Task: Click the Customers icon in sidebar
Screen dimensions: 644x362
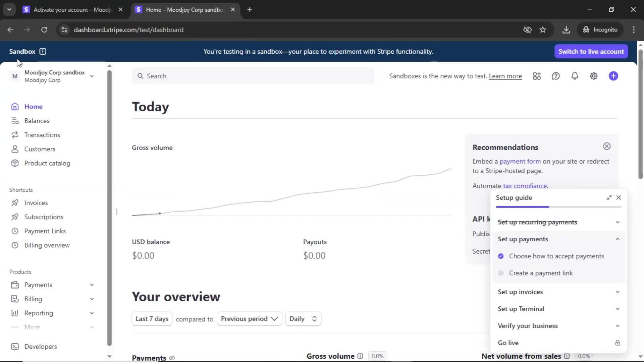Action: 15,149
